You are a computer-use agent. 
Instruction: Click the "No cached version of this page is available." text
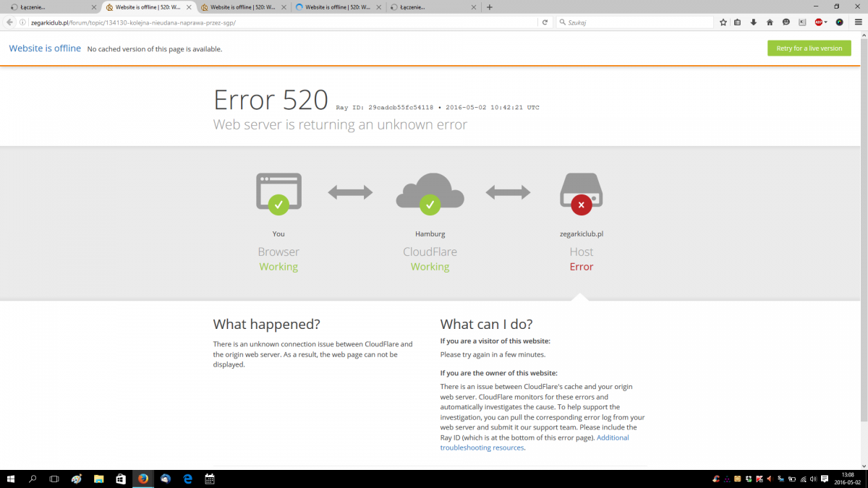pyautogui.click(x=155, y=49)
